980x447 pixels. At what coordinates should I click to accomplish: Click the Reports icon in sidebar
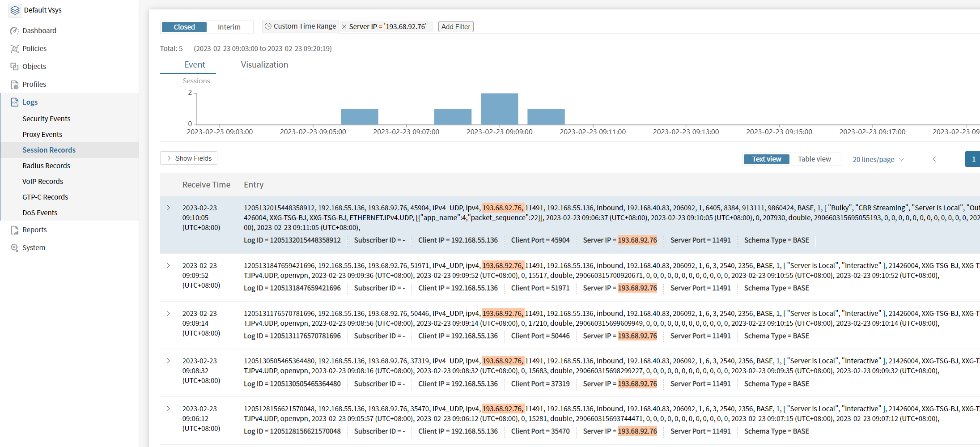click(14, 230)
